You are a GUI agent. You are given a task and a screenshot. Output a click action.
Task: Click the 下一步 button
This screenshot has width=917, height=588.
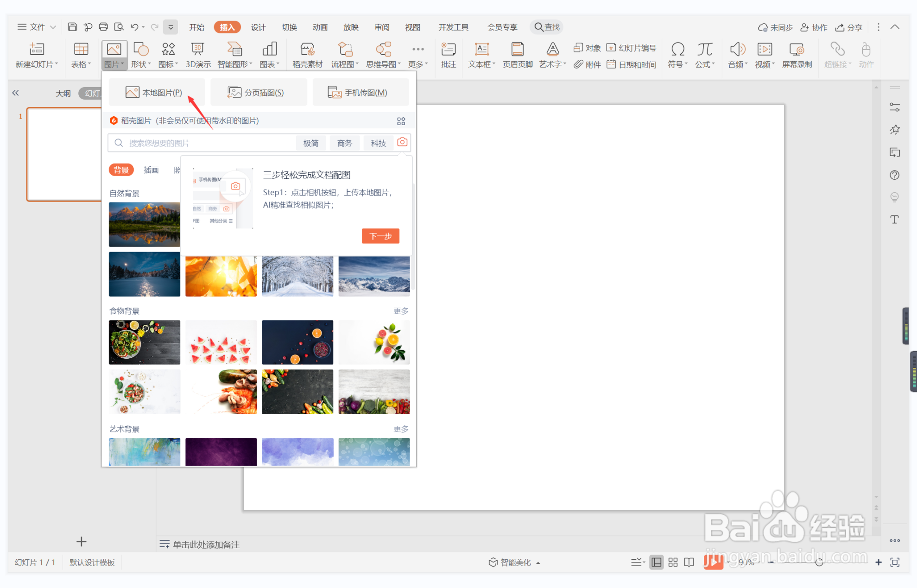pyautogui.click(x=380, y=236)
